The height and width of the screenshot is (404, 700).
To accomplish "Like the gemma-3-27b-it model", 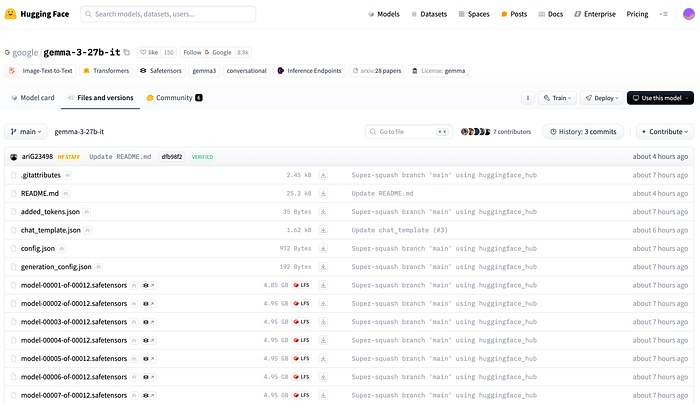I will click(x=149, y=52).
